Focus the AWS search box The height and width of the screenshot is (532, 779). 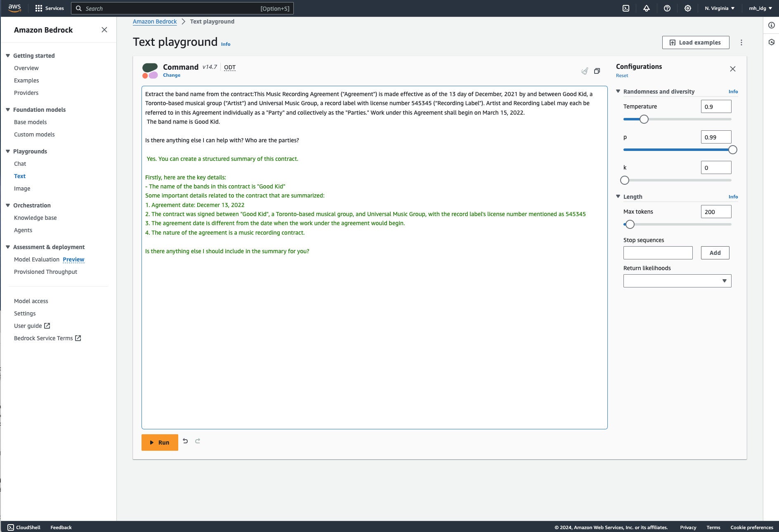pos(182,8)
